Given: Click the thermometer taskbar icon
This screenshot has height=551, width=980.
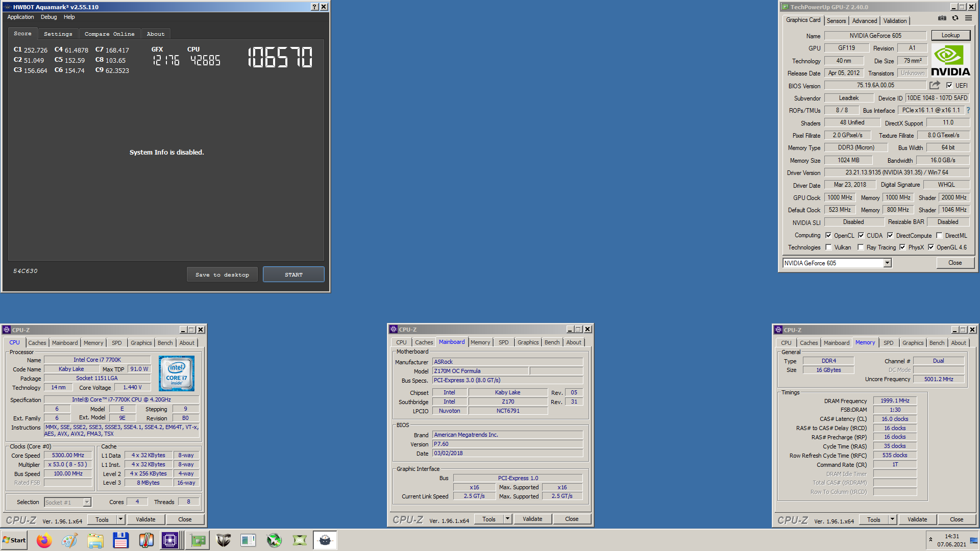Looking at the screenshot, I should [146, 540].
